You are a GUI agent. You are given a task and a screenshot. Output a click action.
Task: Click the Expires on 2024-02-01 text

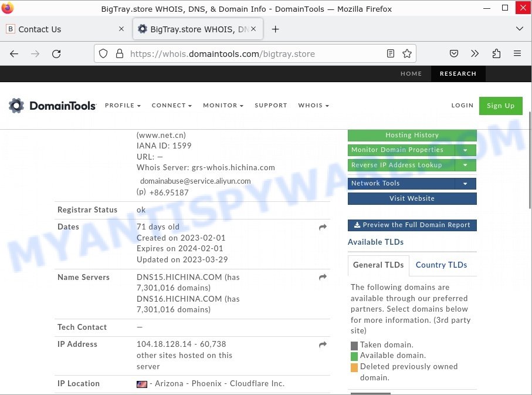(x=180, y=249)
